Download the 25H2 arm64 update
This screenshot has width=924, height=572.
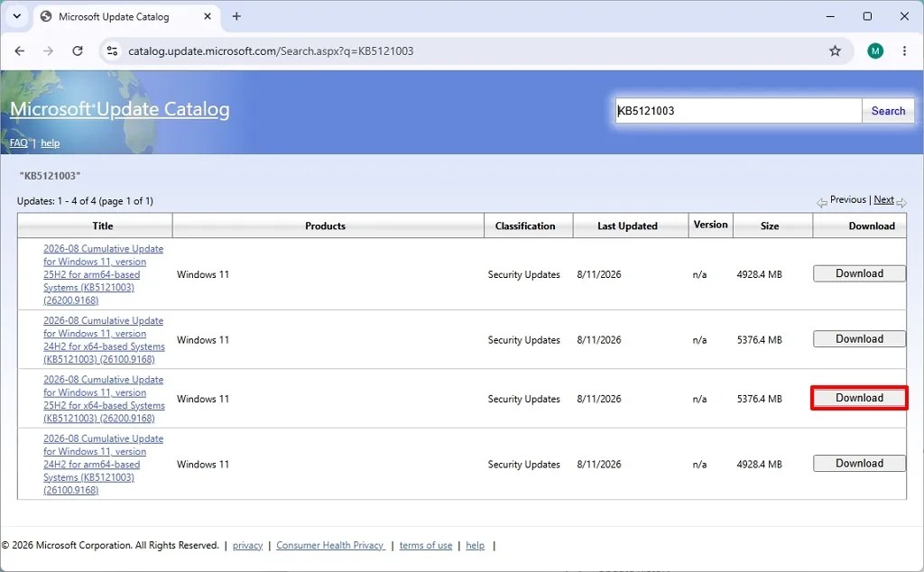(859, 273)
